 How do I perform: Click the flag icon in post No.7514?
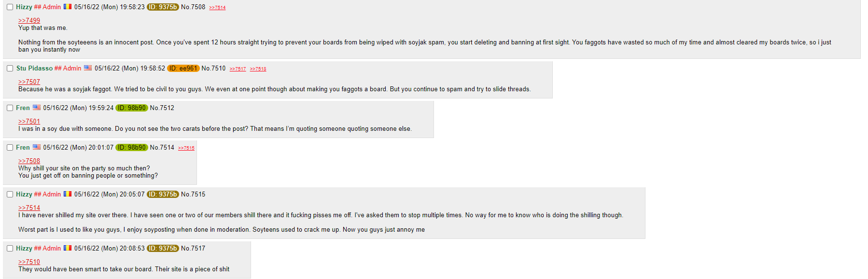pyautogui.click(x=37, y=147)
